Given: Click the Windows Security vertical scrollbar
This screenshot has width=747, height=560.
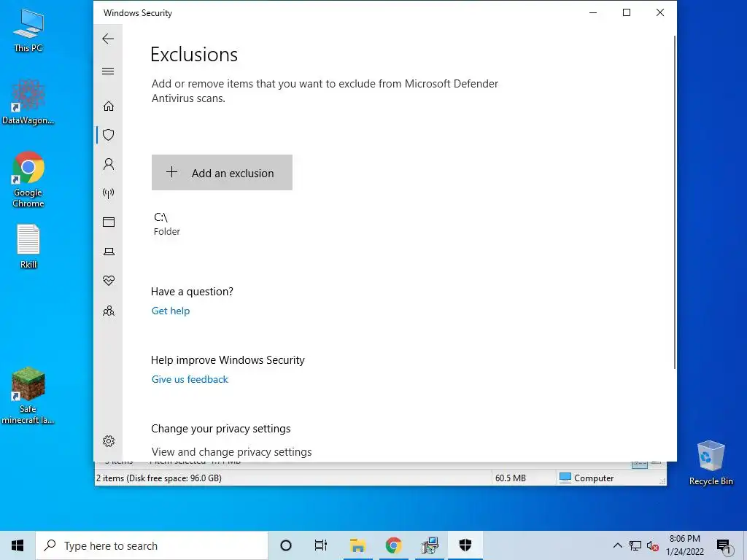Looking at the screenshot, I should 675,202.
